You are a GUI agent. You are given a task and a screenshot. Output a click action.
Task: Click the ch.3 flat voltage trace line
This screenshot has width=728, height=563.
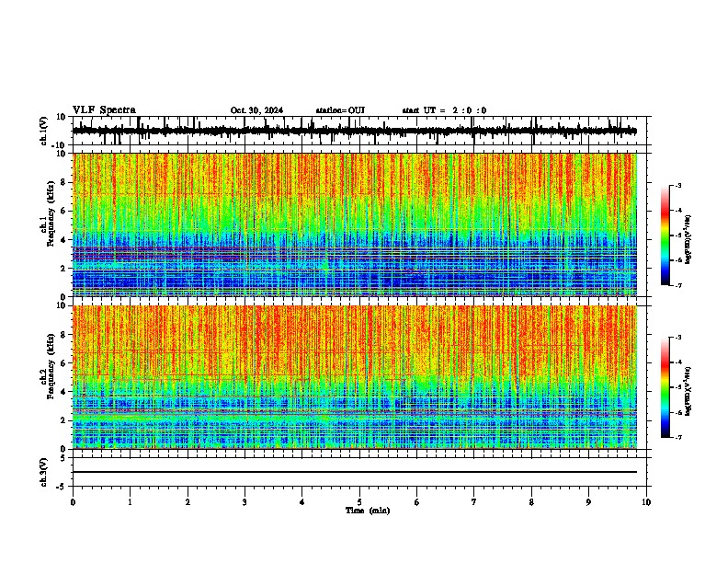pyautogui.click(x=355, y=472)
